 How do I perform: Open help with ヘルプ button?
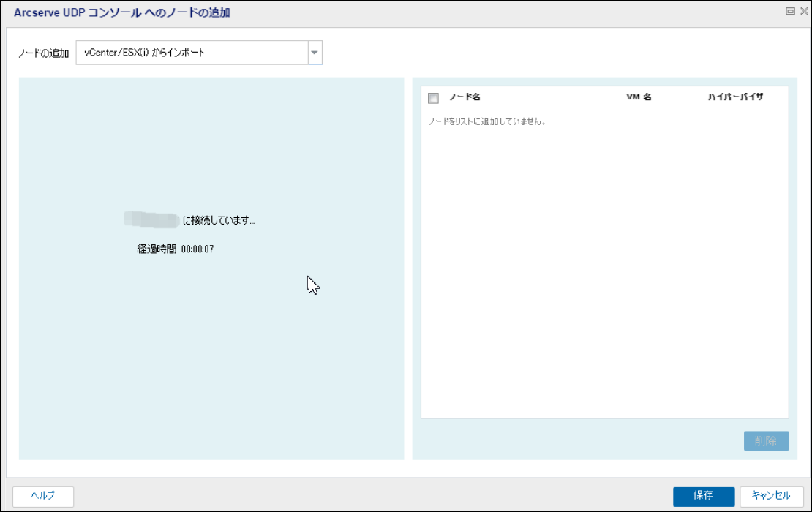click(x=43, y=496)
